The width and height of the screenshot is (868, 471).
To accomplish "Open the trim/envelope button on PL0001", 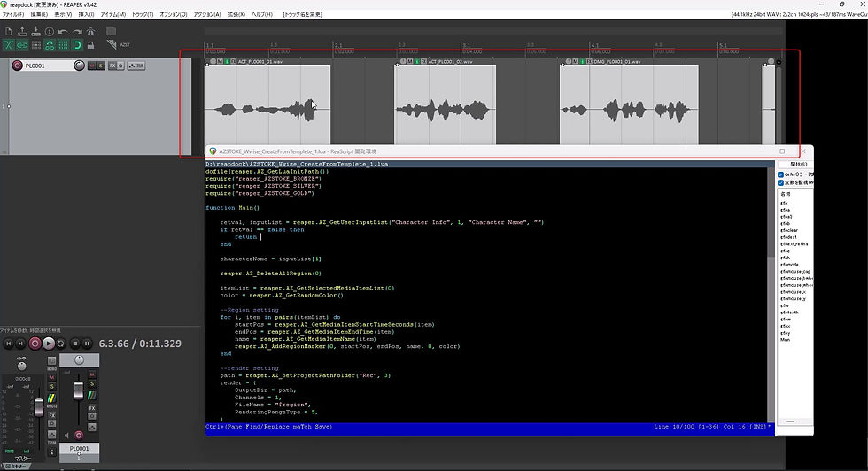I will click(x=136, y=66).
